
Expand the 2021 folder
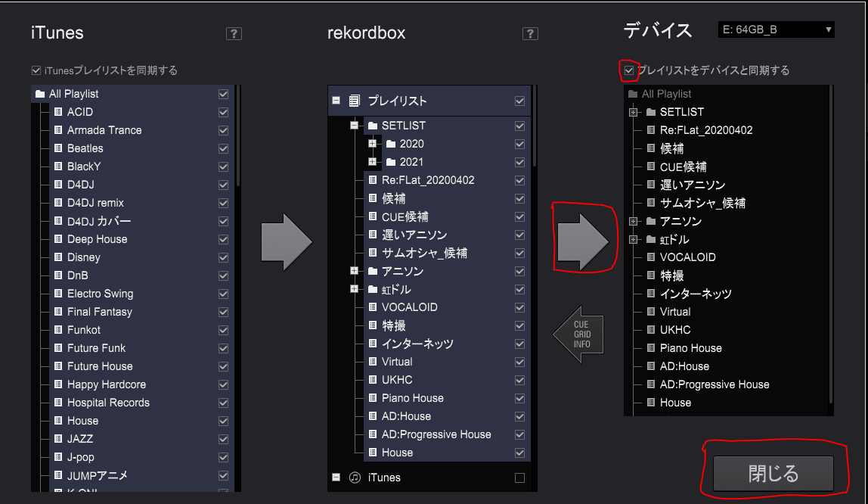(x=373, y=162)
